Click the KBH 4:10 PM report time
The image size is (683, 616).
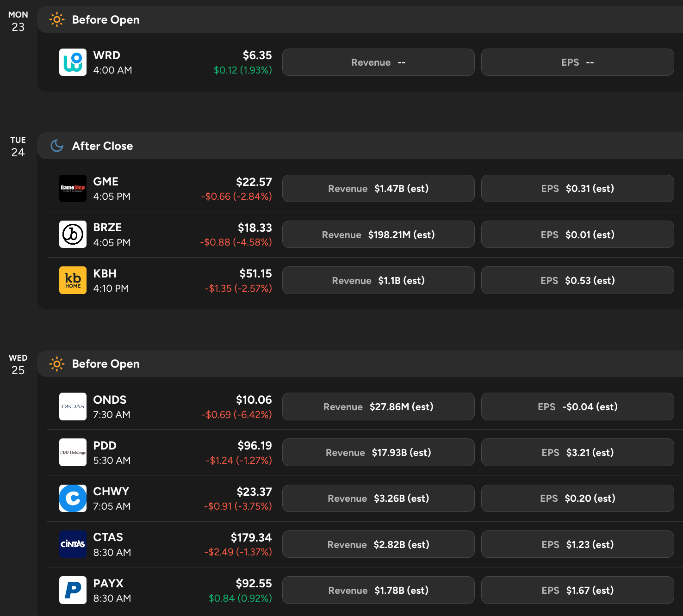(111, 289)
